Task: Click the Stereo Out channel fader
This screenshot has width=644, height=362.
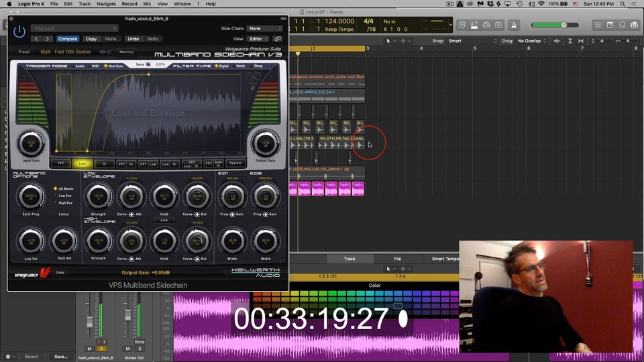Action: tap(127, 315)
